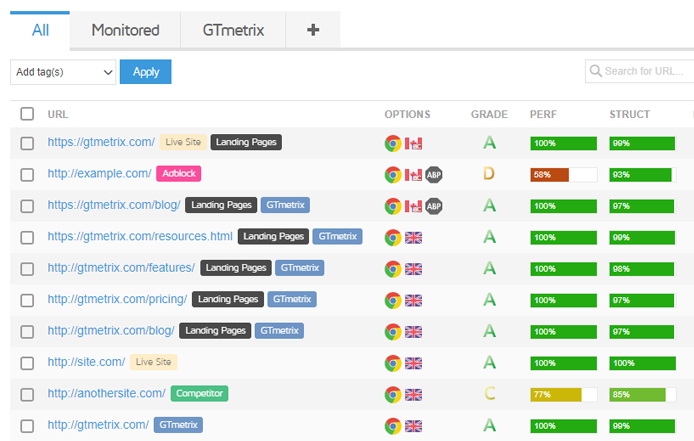Click UK flag icon in features row
Viewport: 694px width, 441px height.
(413, 269)
